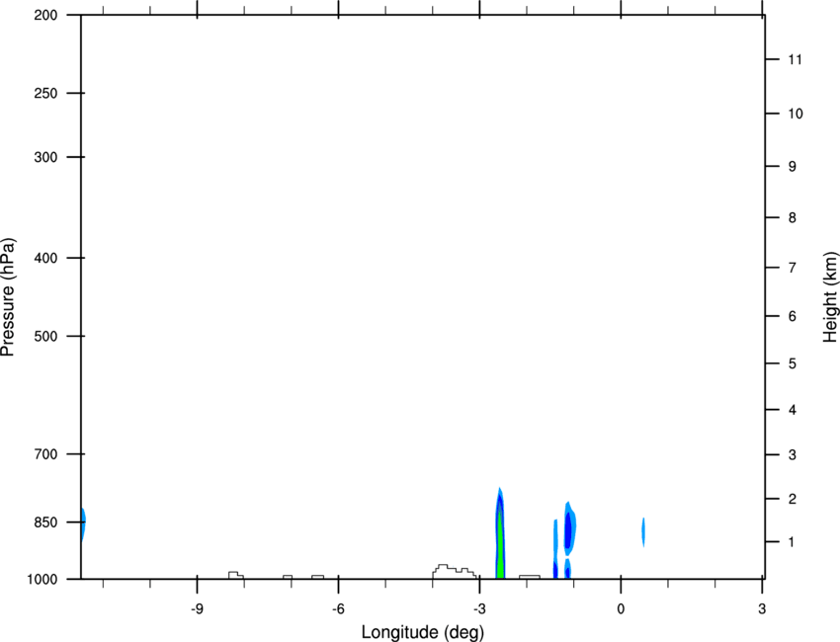Click the 5 km height tick label

pyautogui.click(x=792, y=364)
